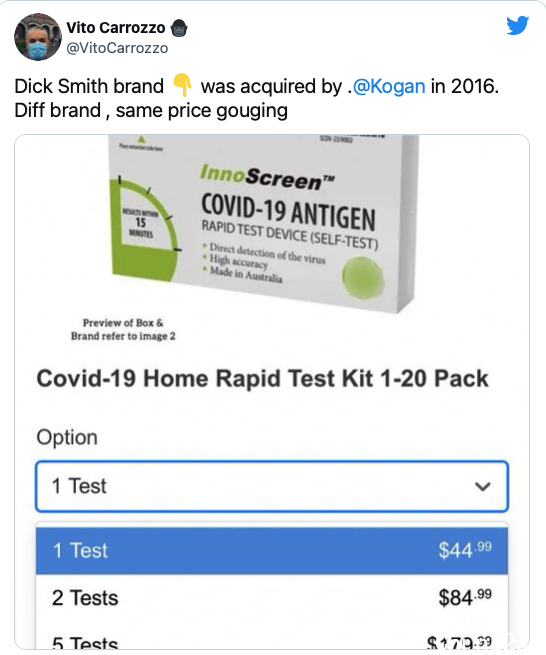Image resolution: width=546 pixels, height=655 pixels.
Task: Open the COVID-19 Antigen test box image
Action: (263, 223)
